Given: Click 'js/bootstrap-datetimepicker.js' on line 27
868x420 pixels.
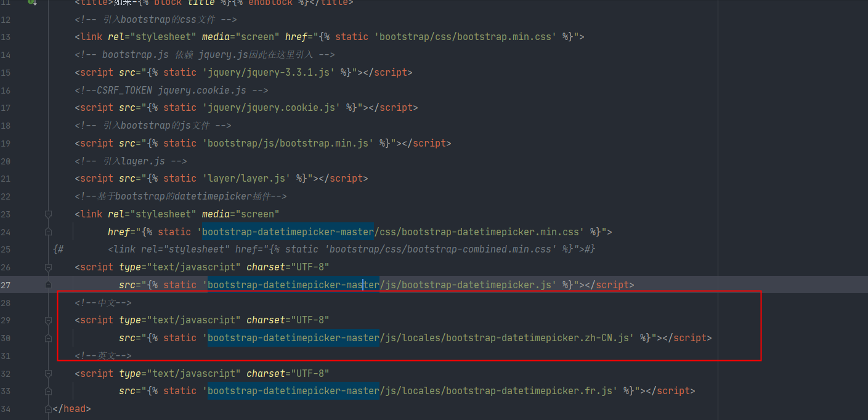Looking at the screenshot, I should (x=469, y=285).
